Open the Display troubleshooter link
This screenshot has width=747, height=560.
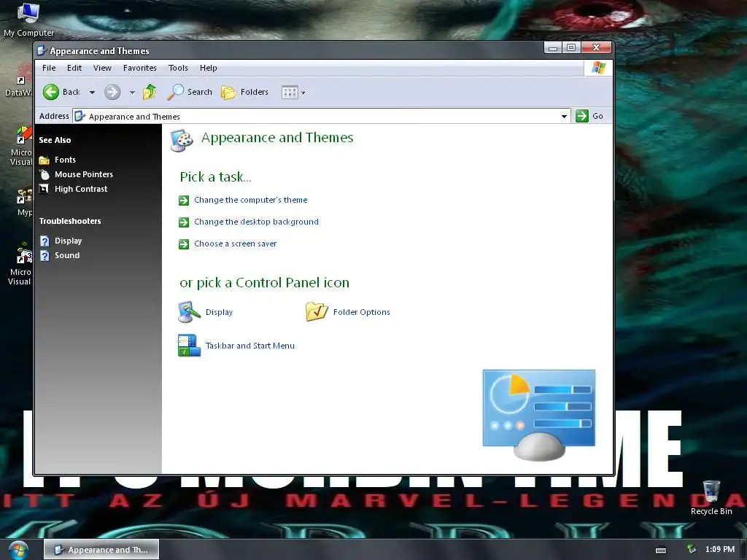(x=68, y=241)
